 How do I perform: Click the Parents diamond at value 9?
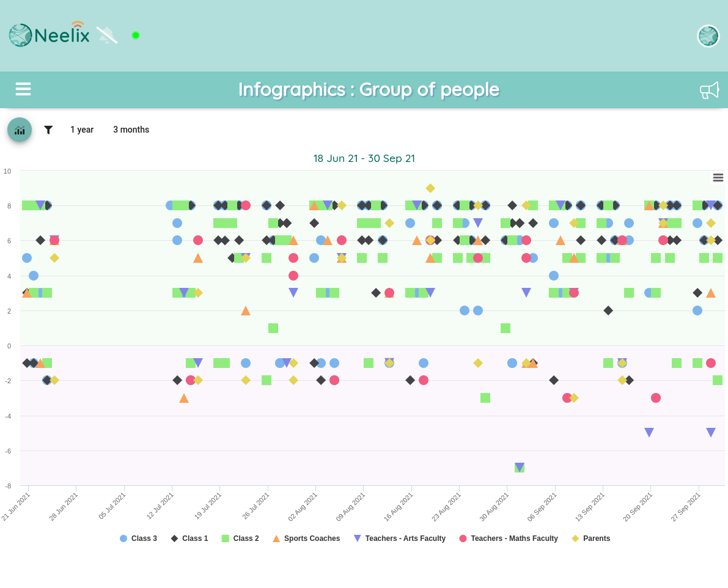pyautogui.click(x=430, y=188)
